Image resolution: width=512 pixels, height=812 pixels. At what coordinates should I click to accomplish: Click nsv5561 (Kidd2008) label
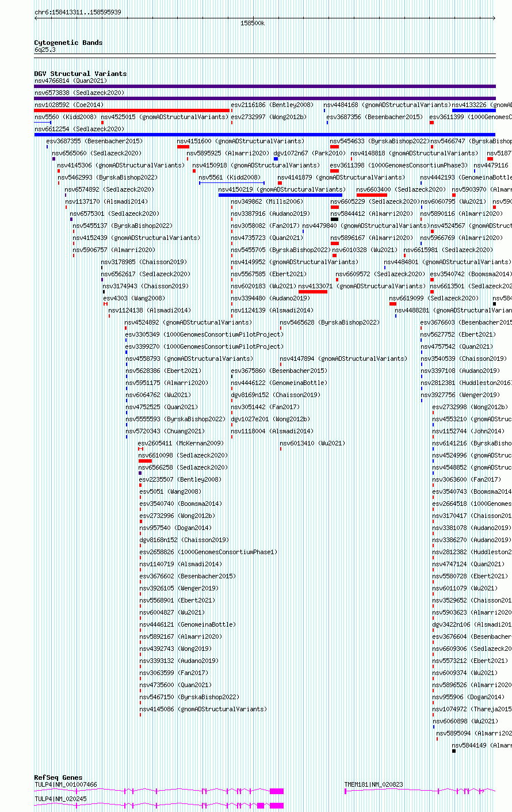pyautogui.click(x=230, y=177)
